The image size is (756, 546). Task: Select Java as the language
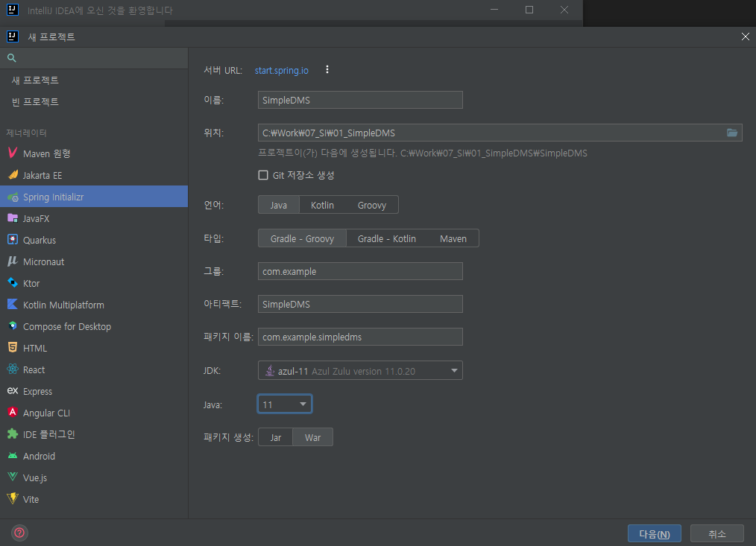(x=279, y=205)
